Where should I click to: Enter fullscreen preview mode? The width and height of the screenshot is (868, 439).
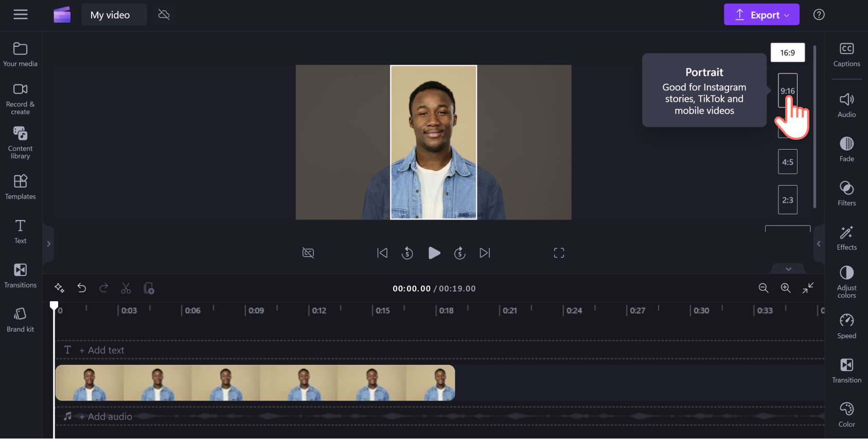pos(559,253)
